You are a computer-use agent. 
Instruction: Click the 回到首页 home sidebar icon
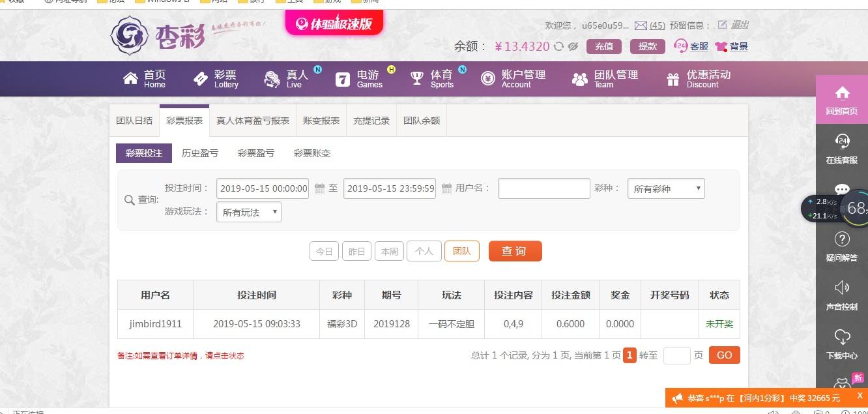[x=842, y=99]
